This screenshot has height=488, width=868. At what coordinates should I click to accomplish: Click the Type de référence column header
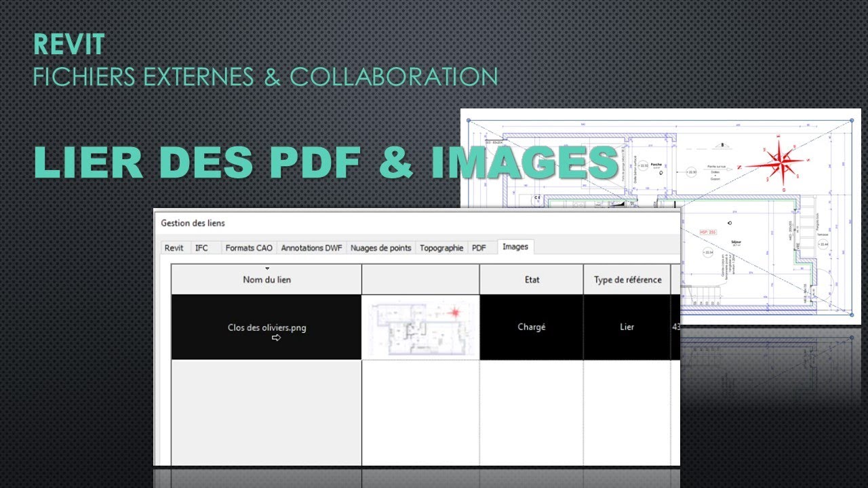627,279
